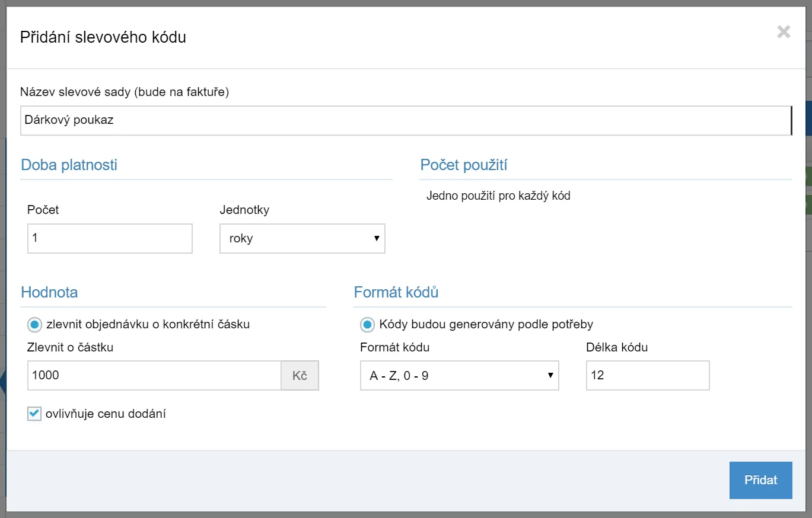Open the Formát kódu dropdown

[x=460, y=375]
